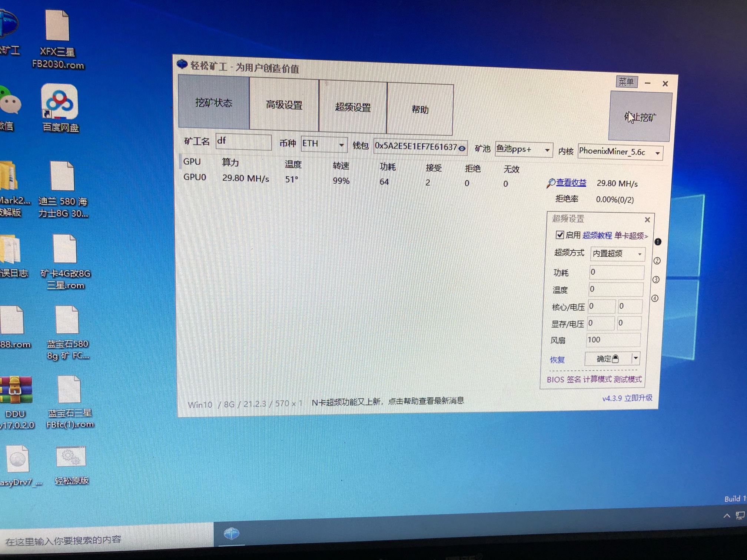Open the 菜单 menu button
The image size is (747, 560).
627,81
